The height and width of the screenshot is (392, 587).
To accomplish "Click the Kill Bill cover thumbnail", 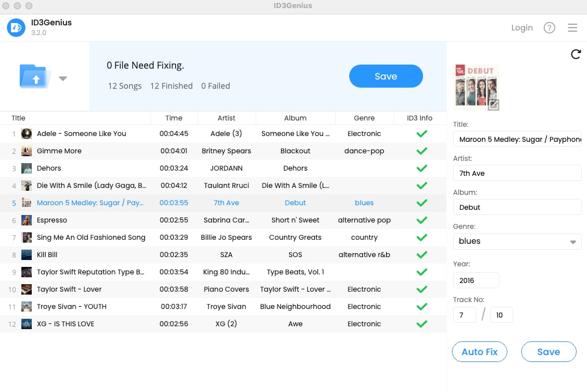I will pos(27,255).
